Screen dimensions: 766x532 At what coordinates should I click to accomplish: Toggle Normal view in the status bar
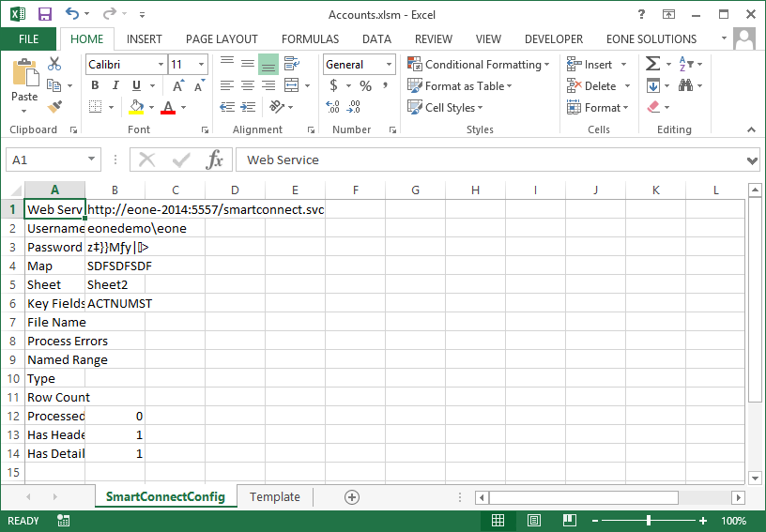(498, 521)
